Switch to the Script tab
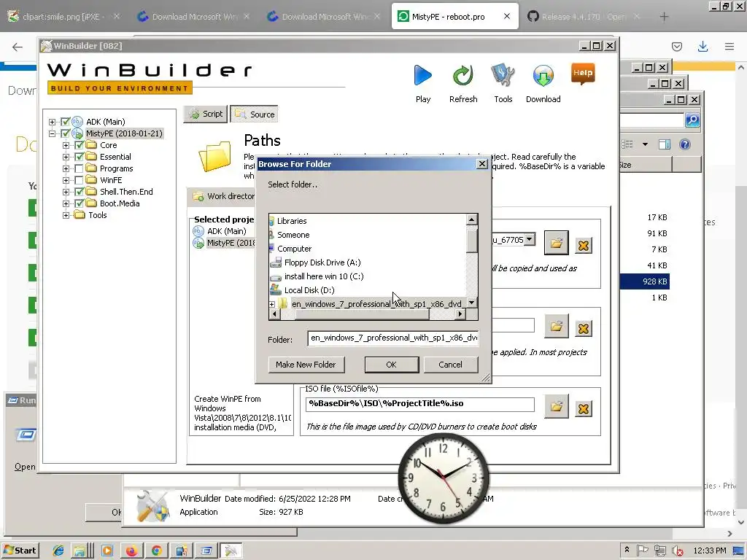This screenshot has height=560, width=747. [x=206, y=114]
